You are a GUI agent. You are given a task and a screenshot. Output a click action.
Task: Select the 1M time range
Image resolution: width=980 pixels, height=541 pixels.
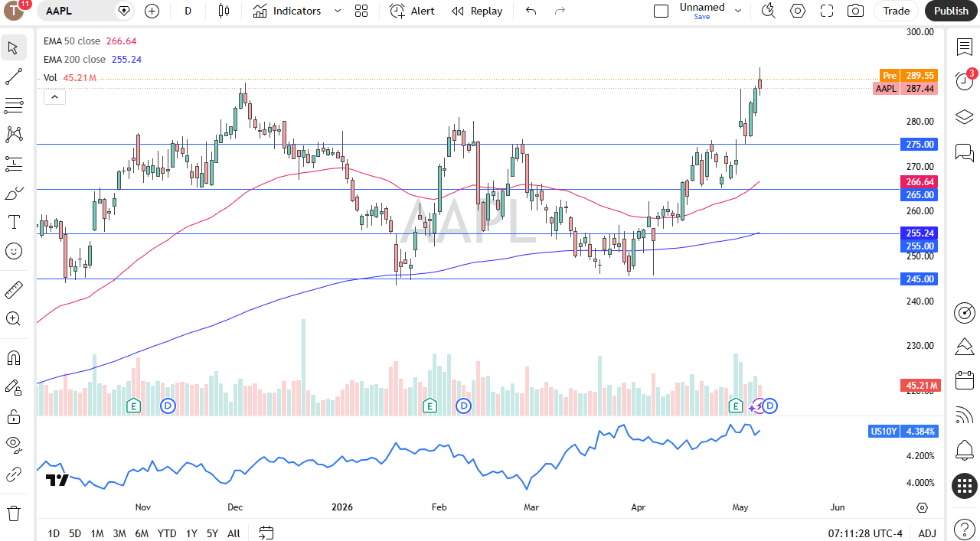point(97,533)
